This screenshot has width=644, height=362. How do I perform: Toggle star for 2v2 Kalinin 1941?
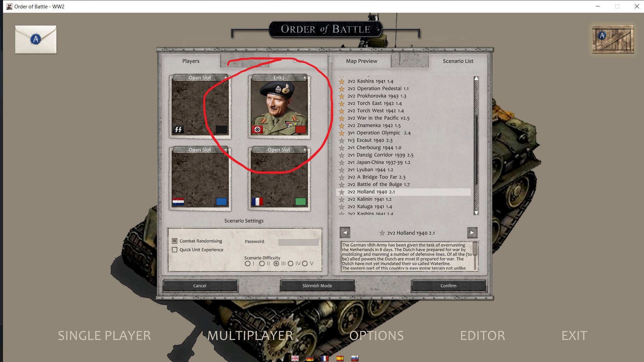pos(341,199)
